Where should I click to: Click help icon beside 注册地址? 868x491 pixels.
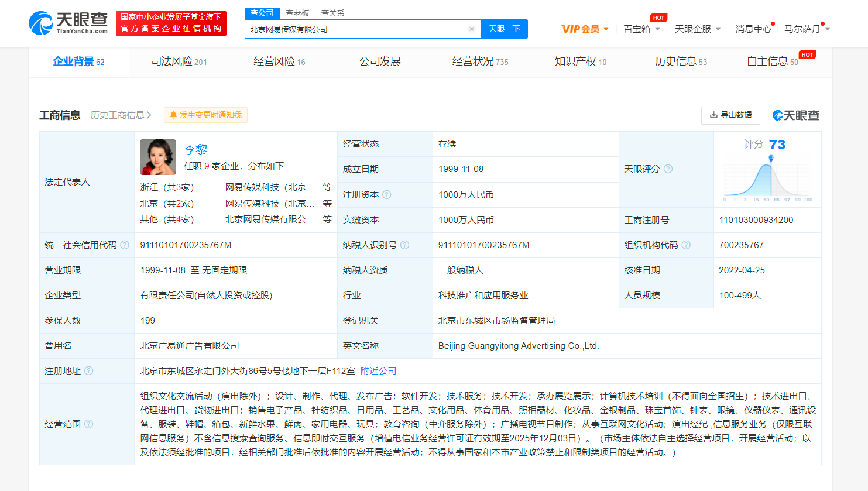[89, 370]
